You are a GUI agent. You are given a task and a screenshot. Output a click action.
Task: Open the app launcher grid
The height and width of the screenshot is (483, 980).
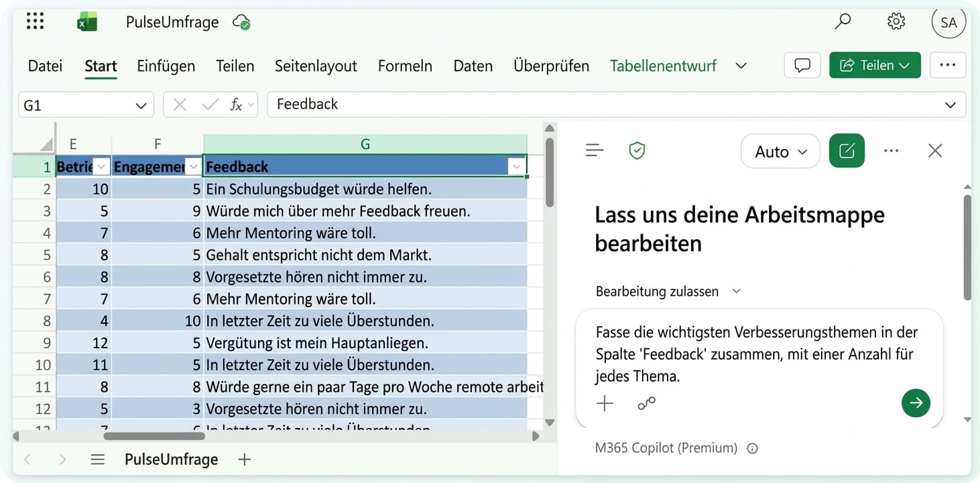click(x=35, y=21)
